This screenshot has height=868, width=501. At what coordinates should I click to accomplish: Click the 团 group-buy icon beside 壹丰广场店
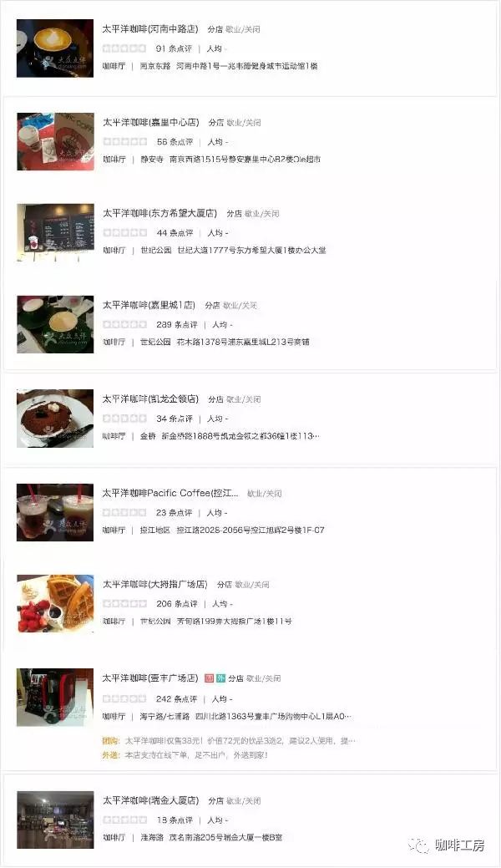pyautogui.click(x=210, y=678)
